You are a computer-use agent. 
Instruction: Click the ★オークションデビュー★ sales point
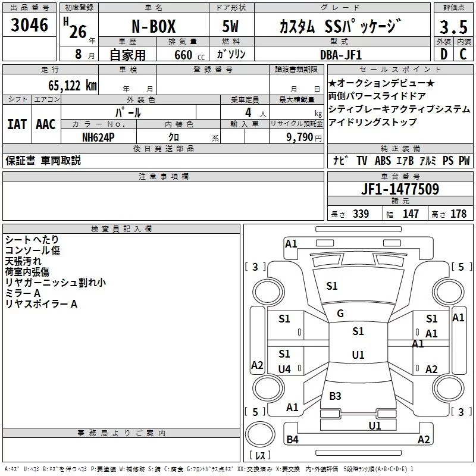click(381, 83)
